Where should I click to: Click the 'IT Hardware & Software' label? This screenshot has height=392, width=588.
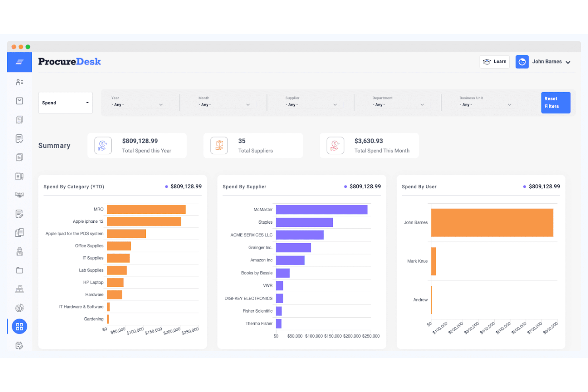click(81, 307)
